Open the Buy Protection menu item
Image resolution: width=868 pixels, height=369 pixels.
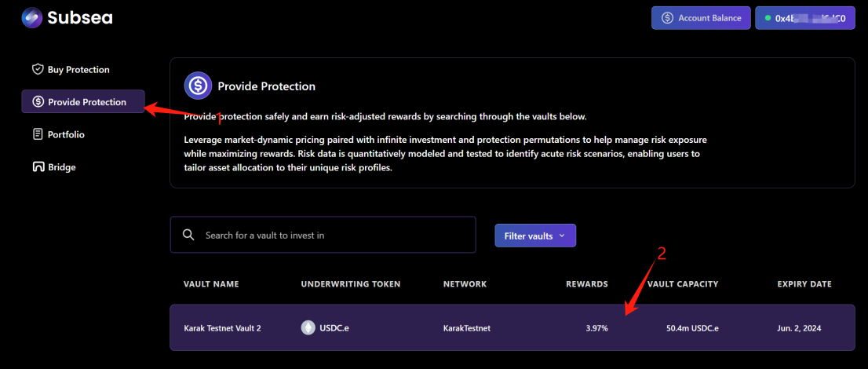[71, 70]
